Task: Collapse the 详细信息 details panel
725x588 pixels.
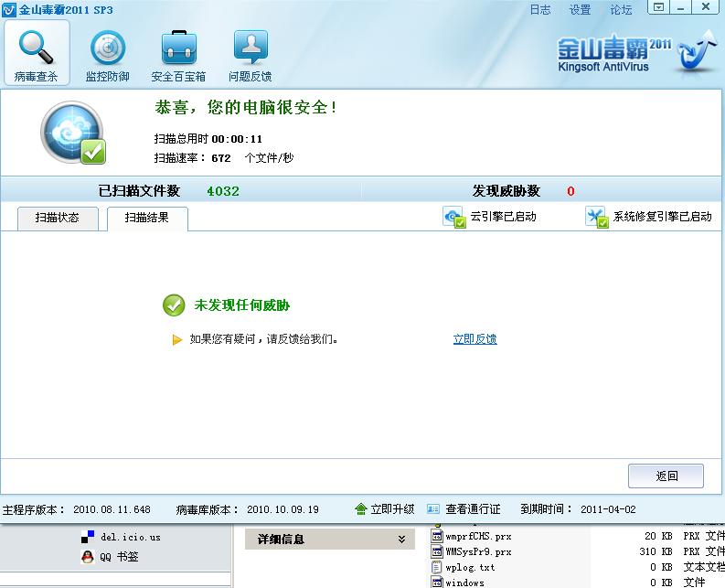Action: (401, 540)
